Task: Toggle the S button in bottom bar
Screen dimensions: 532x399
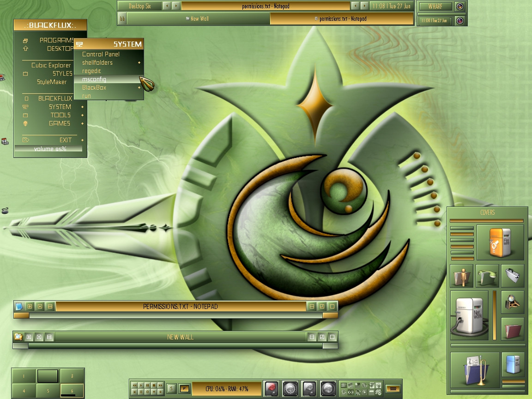Action: pos(171,388)
